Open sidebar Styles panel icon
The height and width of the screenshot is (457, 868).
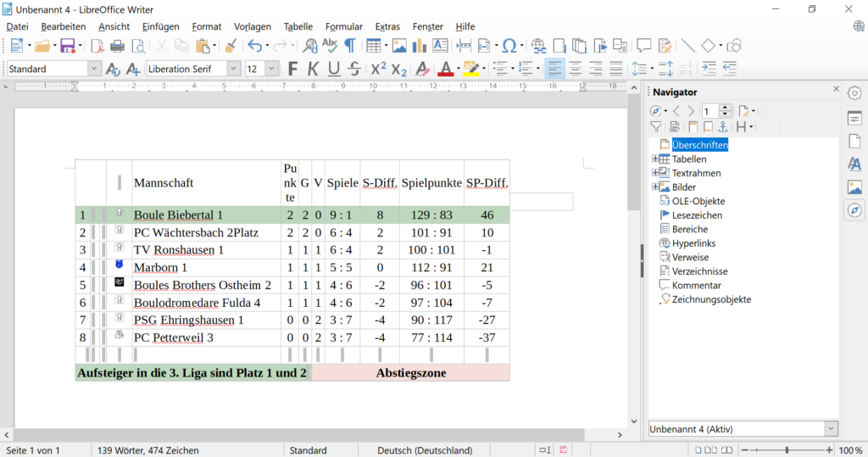854,164
